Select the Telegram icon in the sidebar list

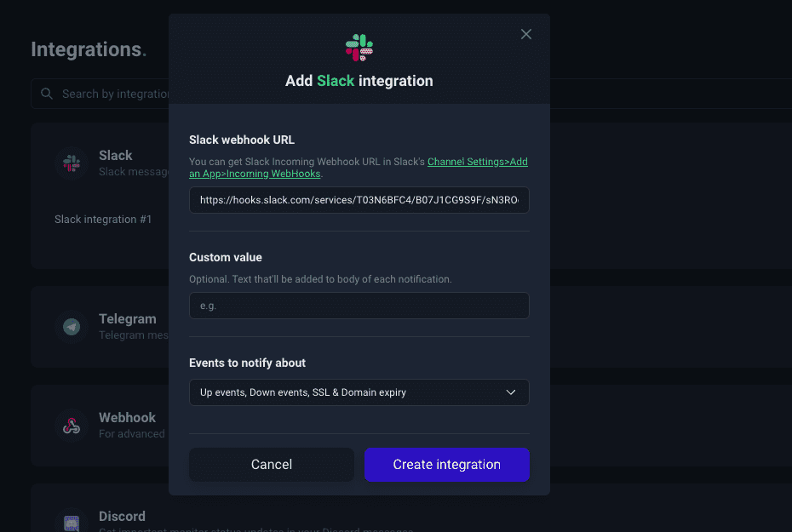tap(72, 327)
